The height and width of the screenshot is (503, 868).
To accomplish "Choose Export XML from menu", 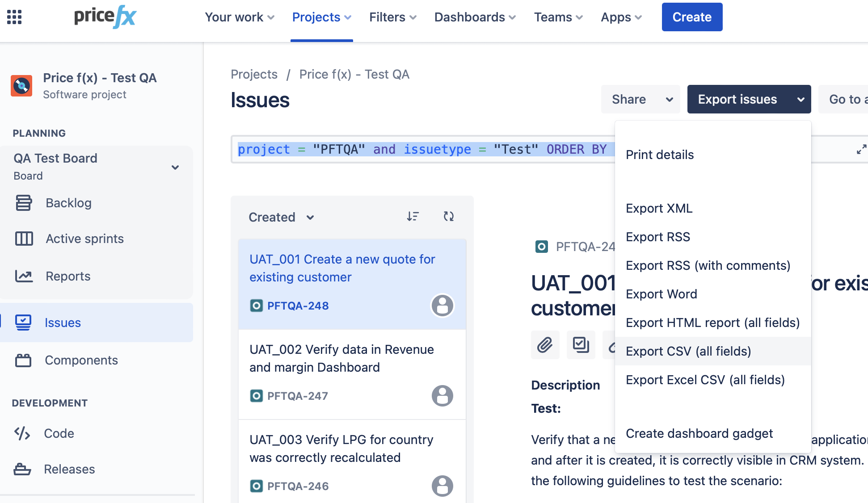I will pyautogui.click(x=659, y=208).
